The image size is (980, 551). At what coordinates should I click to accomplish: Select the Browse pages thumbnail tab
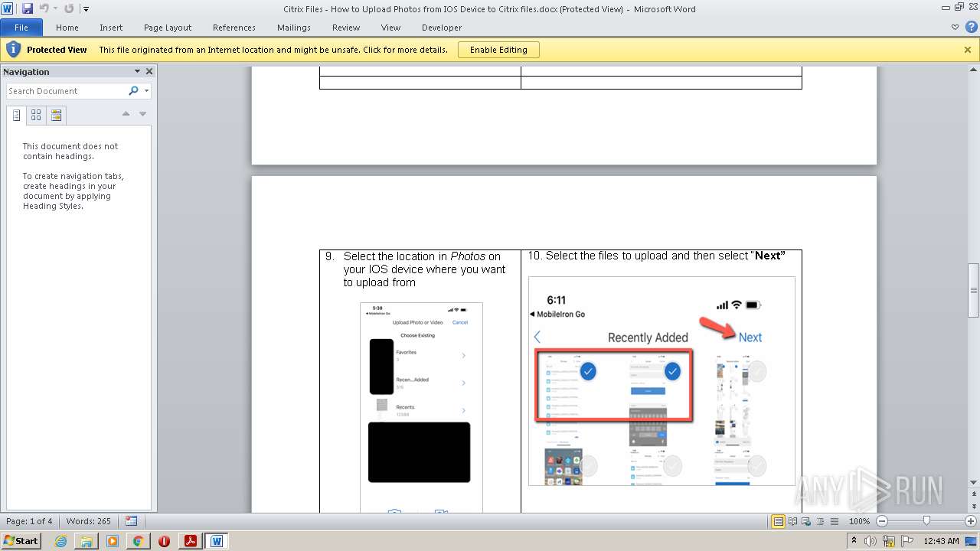36,116
